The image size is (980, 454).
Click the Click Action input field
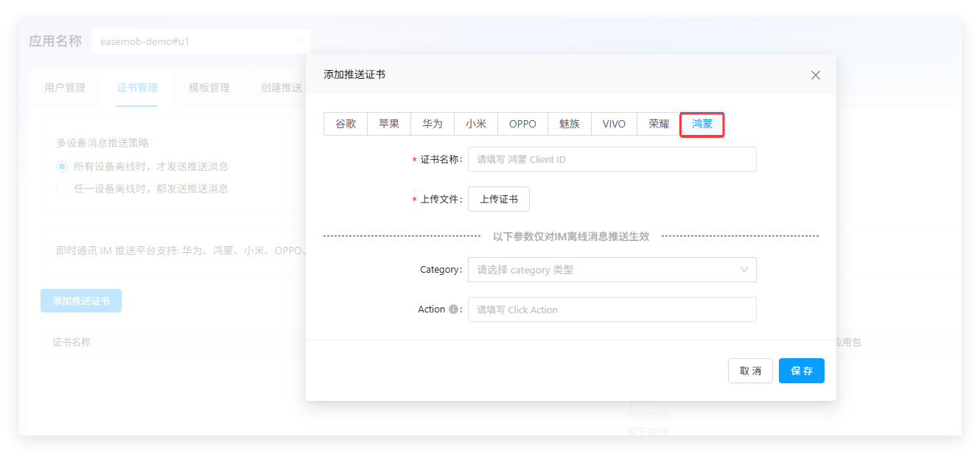[612, 310]
